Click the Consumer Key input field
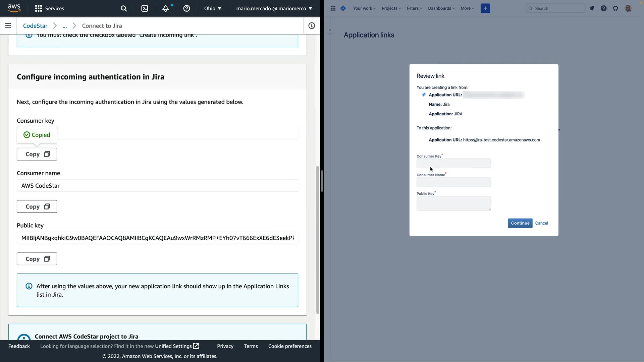The height and width of the screenshot is (362, 644). point(453,163)
